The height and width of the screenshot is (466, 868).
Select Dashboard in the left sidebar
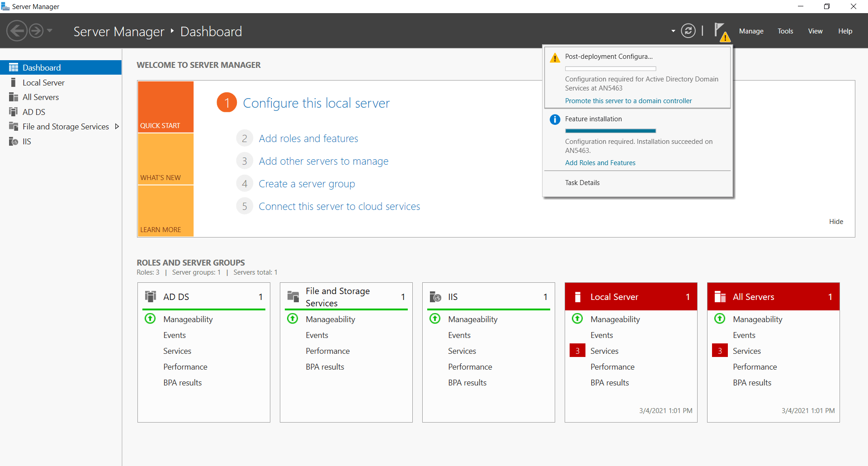point(61,67)
